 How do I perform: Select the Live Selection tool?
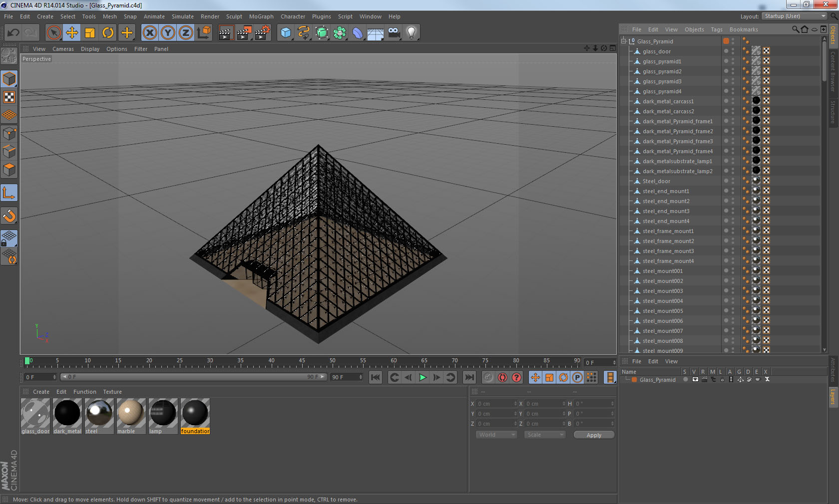(53, 33)
